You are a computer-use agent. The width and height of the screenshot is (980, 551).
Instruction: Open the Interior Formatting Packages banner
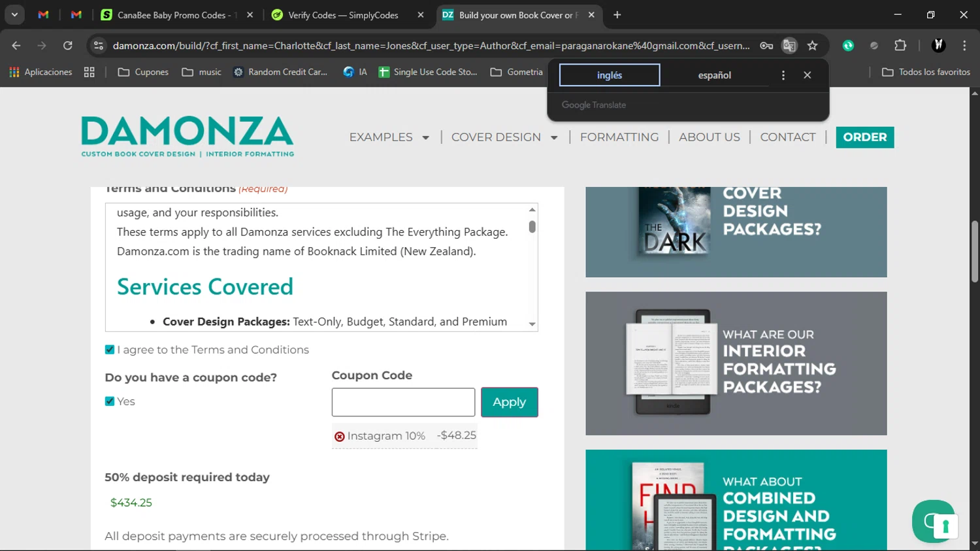(x=736, y=363)
